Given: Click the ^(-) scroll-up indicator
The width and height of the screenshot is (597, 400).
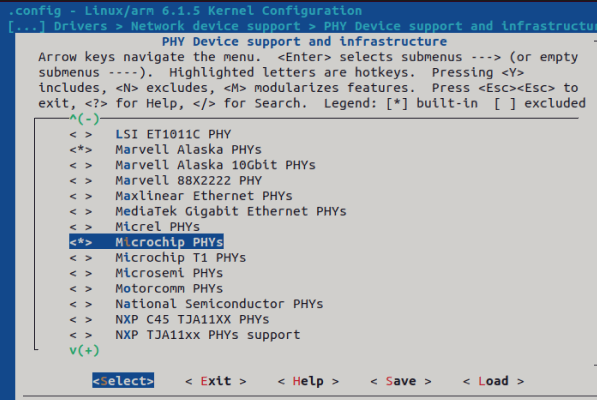Looking at the screenshot, I should pyautogui.click(x=85, y=119).
